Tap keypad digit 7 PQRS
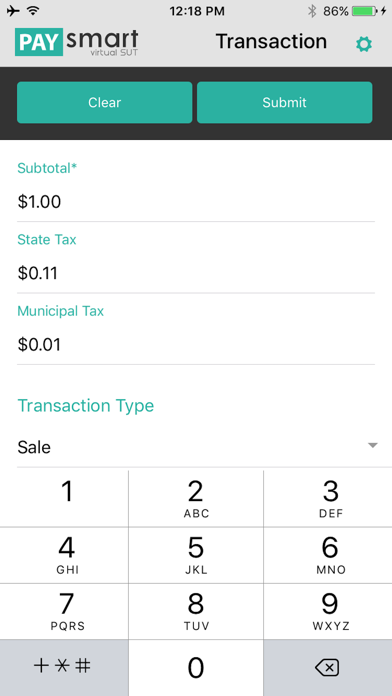Image resolution: width=392 pixels, height=696 pixels. tap(64, 612)
